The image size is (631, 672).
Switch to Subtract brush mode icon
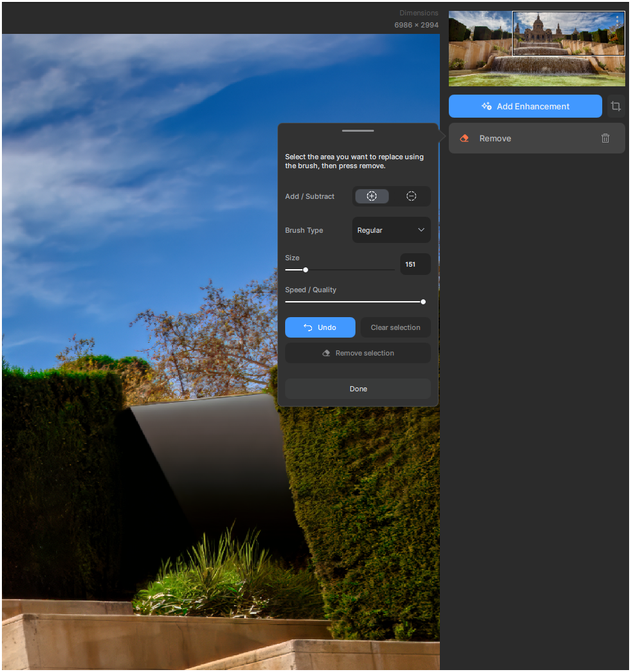(411, 196)
